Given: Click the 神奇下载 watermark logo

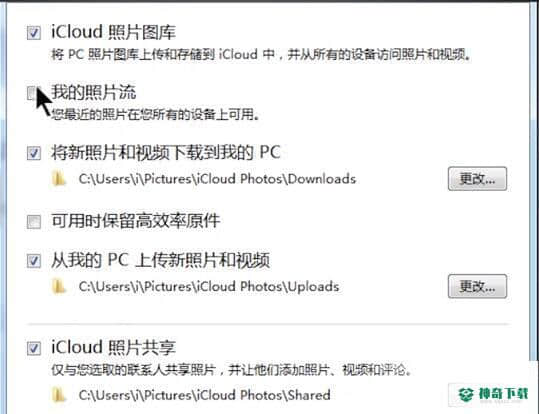Looking at the screenshot, I should 494,394.
